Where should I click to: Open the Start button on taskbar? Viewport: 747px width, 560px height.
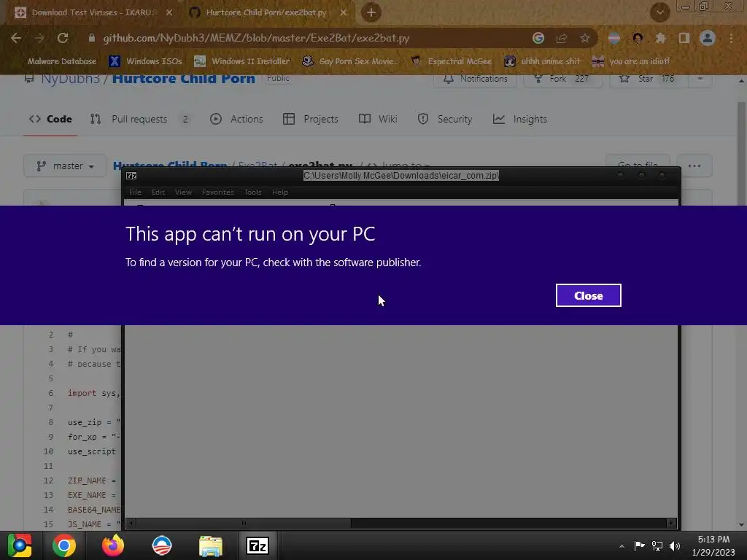click(x=20, y=545)
